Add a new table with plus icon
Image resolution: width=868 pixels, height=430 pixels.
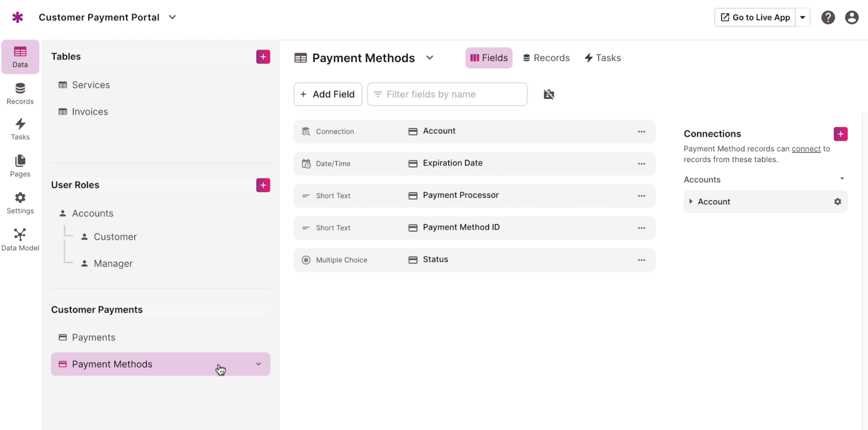[263, 57]
